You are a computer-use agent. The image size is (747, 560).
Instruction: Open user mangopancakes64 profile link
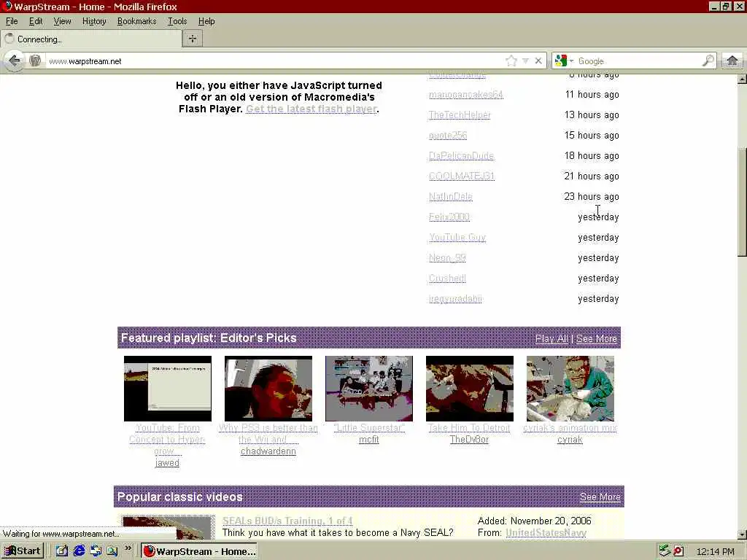[465, 94]
